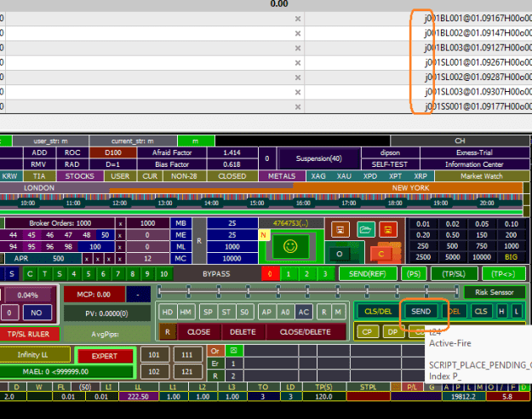Click the MB value field 25
This screenshot has width=532, height=419.
[232, 223]
